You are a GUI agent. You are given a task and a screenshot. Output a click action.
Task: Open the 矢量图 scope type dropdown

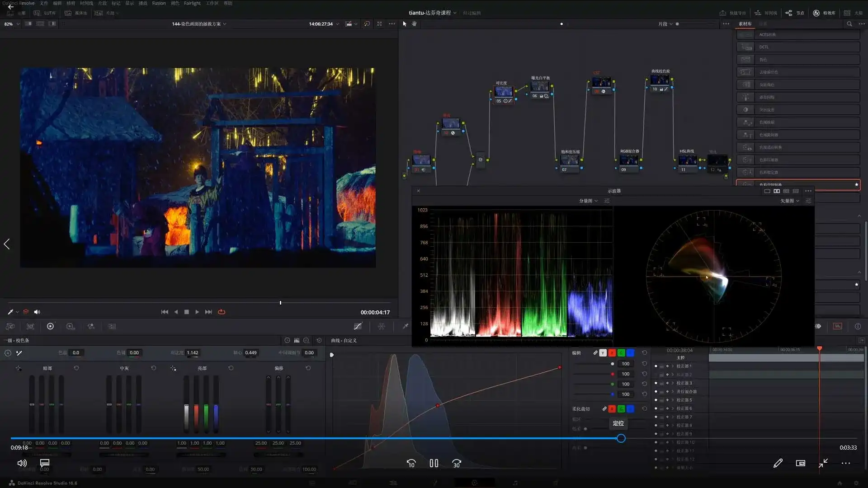pyautogui.click(x=789, y=201)
